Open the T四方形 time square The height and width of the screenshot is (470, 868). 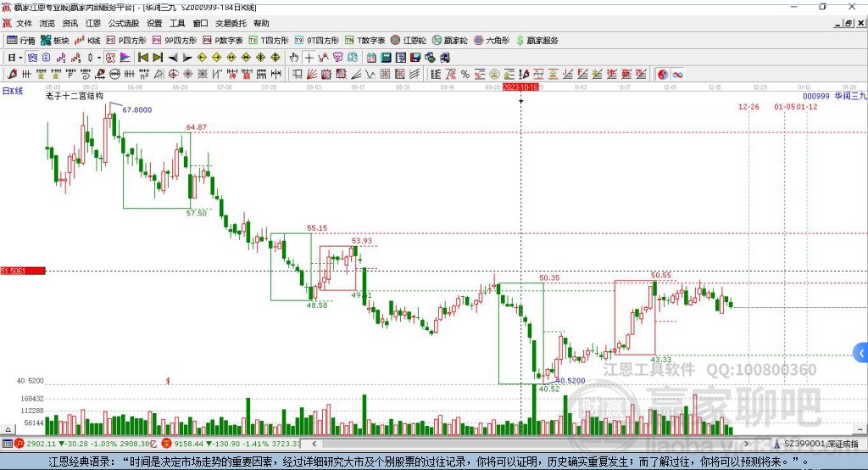[x=269, y=41]
